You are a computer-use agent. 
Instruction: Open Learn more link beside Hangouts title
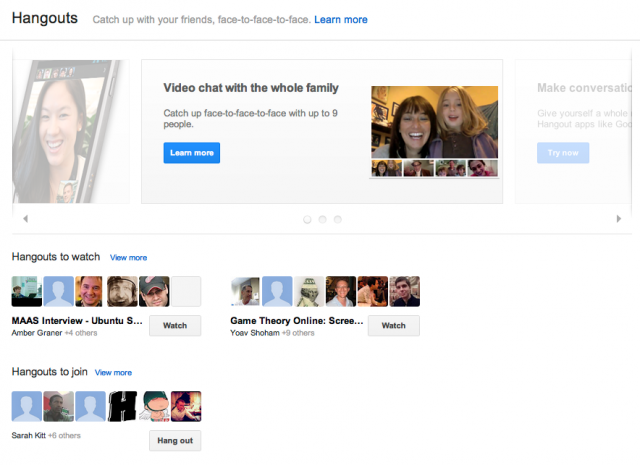pos(340,20)
